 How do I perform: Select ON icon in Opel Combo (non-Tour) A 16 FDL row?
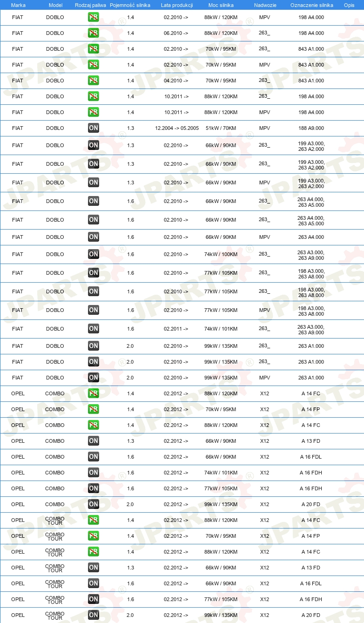pos(94,457)
